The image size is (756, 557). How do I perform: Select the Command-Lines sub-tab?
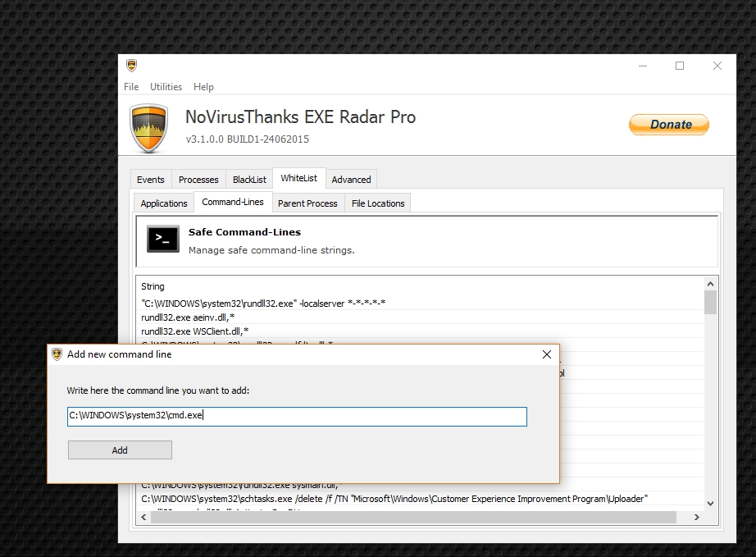coord(233,202)
